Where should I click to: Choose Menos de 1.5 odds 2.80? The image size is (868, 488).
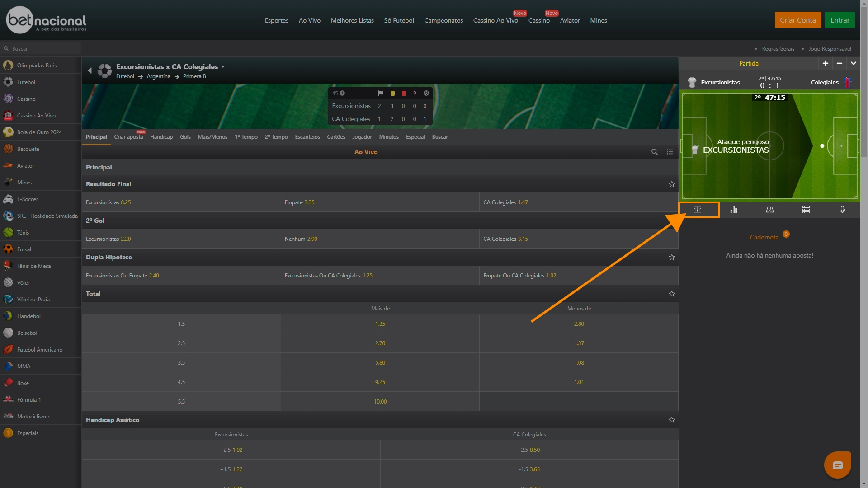pyautogui.click(x=579, y=324)
